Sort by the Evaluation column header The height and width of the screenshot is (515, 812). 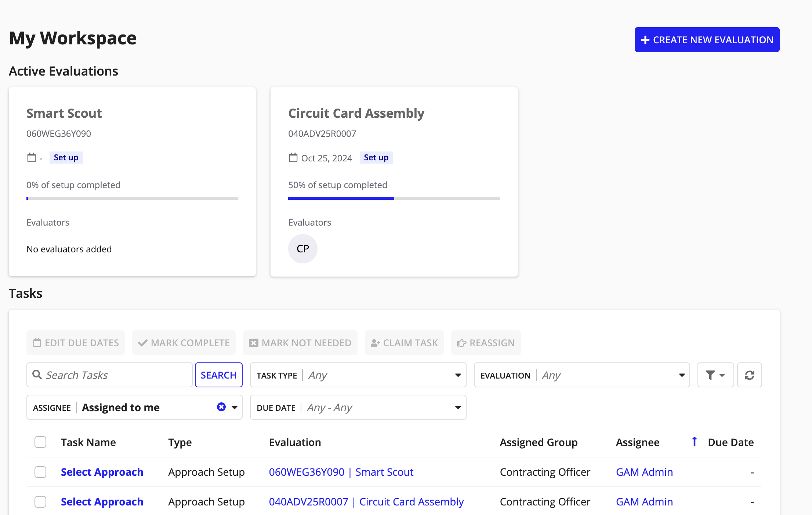295,442
